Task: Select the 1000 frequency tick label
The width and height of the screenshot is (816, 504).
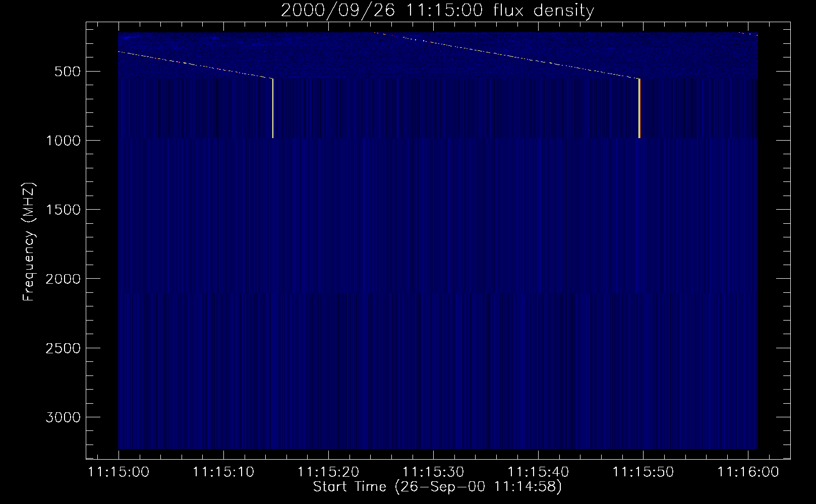Action: point(63,141)
